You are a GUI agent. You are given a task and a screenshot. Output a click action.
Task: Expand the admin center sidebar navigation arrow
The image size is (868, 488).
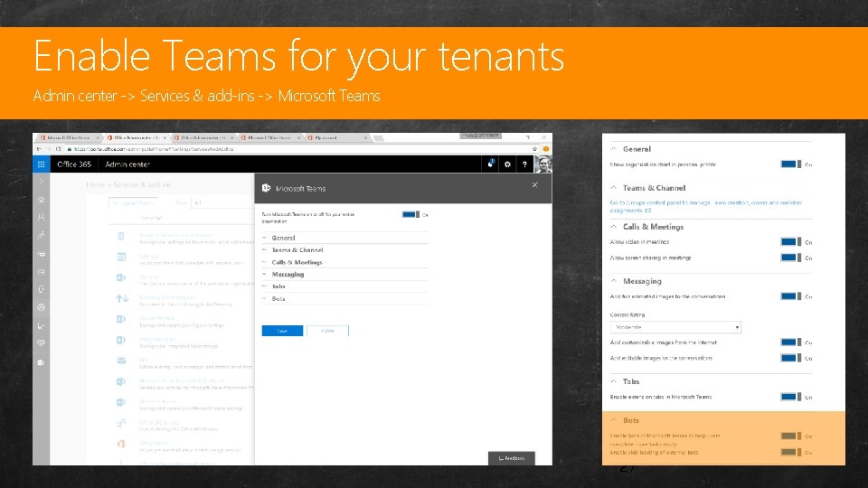point(41,182)
